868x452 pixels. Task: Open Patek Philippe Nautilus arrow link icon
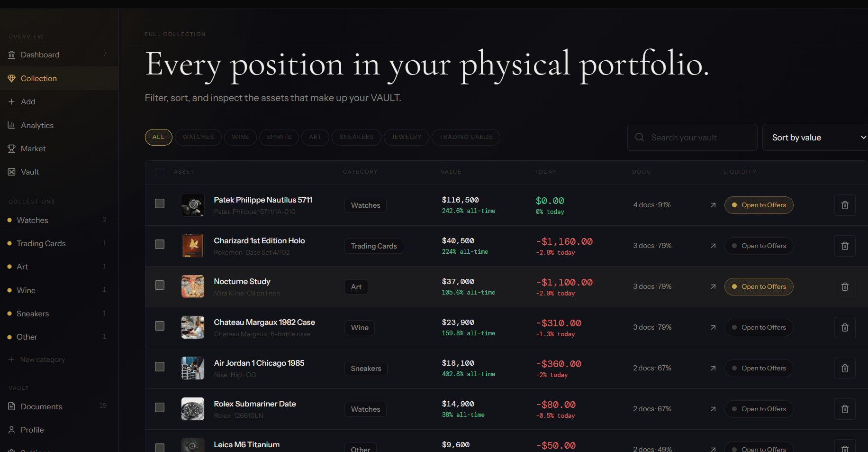coord(713,205)
